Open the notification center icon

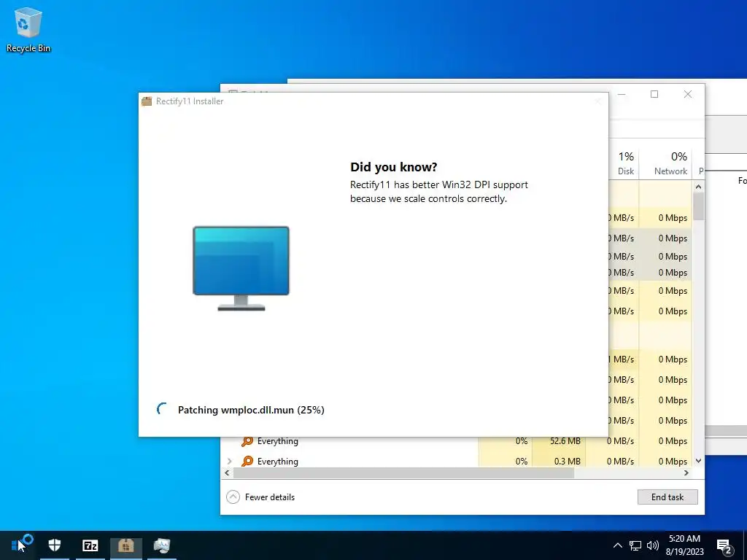pyautogui.click(x=724, y=546)
